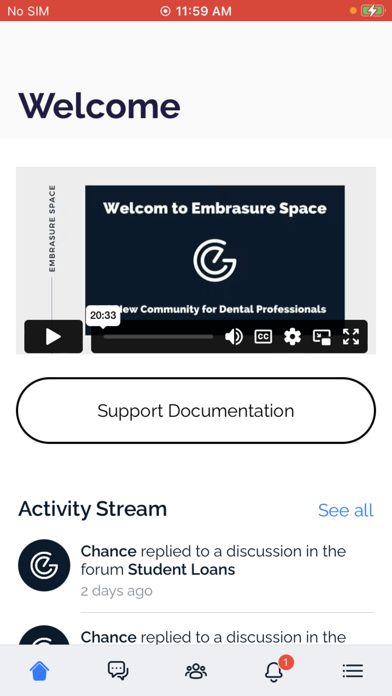Toggle closed captions on the video

pos(263,336)
